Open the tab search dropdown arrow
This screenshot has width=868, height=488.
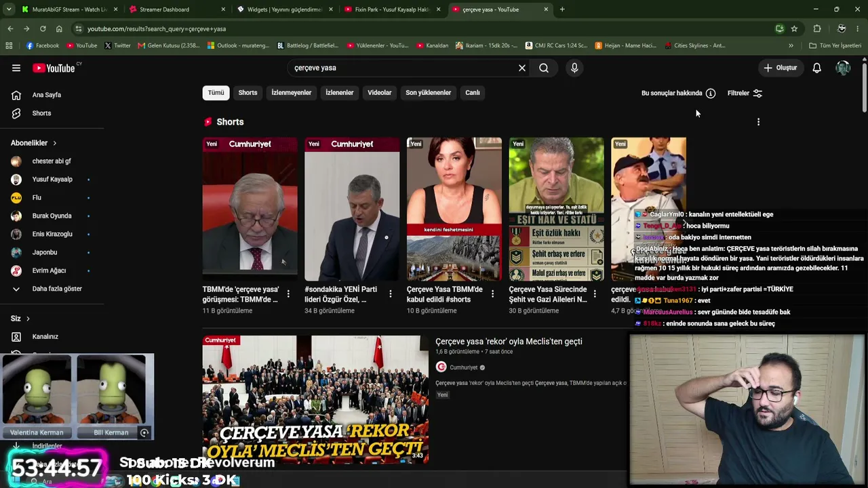tap(9, 9)
